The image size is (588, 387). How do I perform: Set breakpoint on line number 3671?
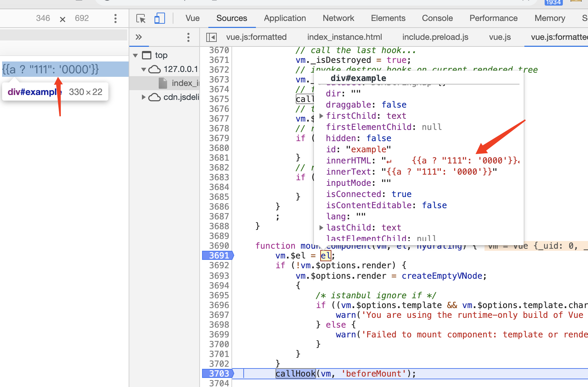coord(219,60)
